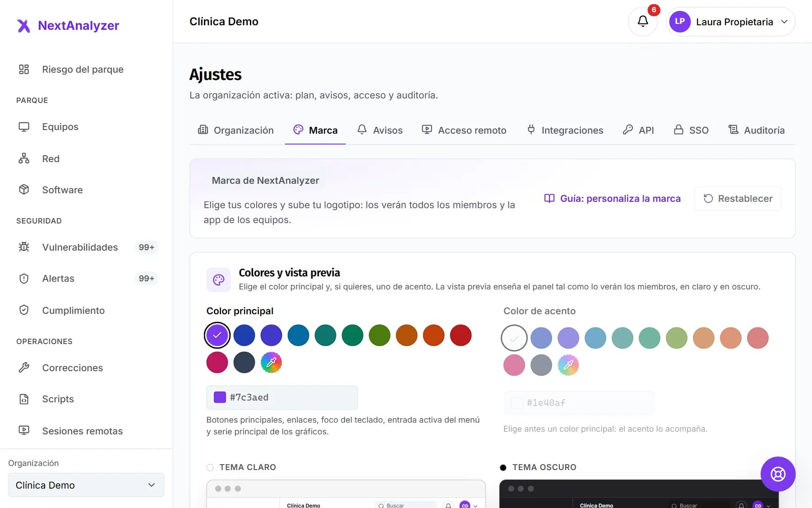Click the Vulnerabilidades bug icon

point(24,247)
